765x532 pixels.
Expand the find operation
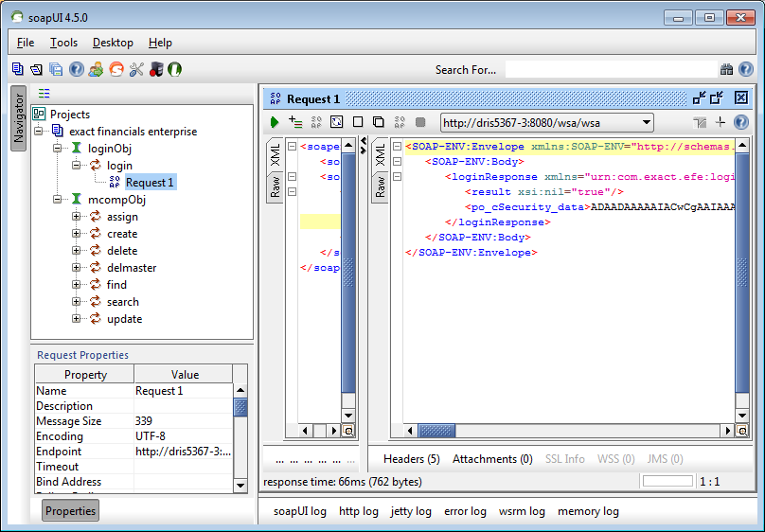click(x=76, y=285)
